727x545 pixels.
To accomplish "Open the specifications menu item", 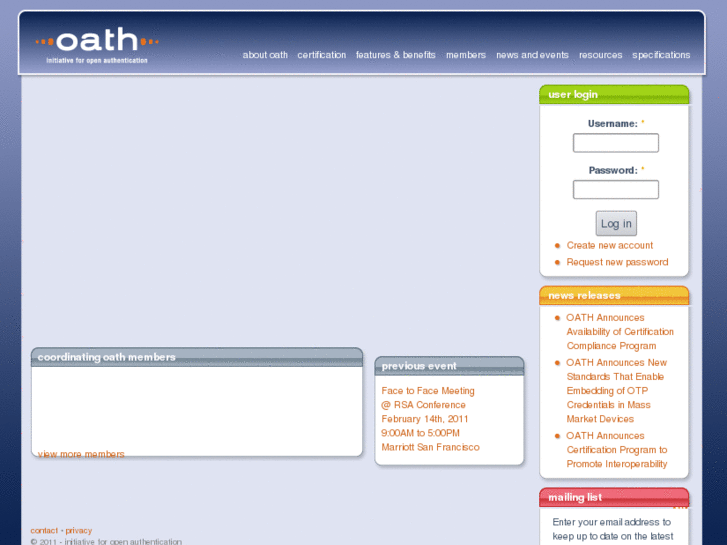I will (x=661, y=55).
